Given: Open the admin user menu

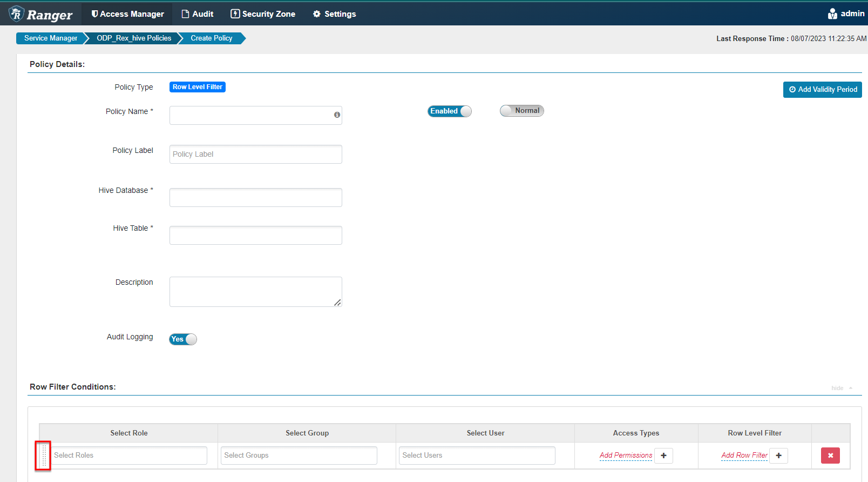Looking at the screenshot, I should click(846, 14).
